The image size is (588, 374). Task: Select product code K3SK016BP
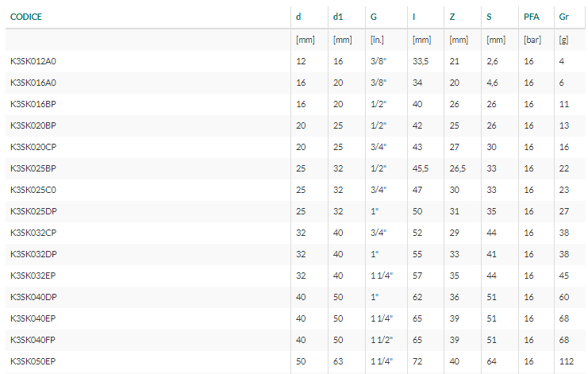pyautogui.click(x=33, y=104)
